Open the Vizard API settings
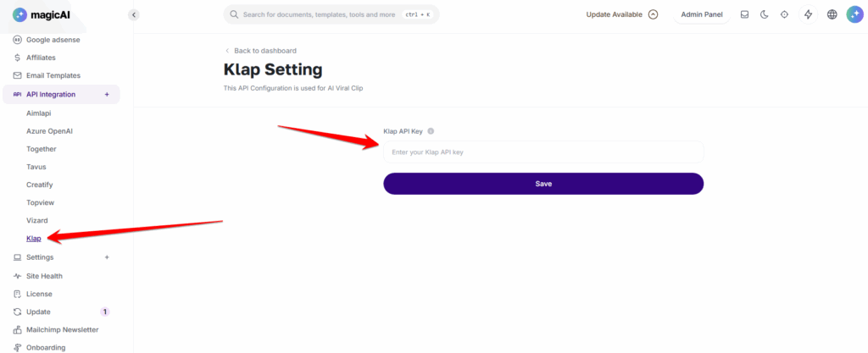The width and height of the screenshot is (868, 353). [37, 220]
